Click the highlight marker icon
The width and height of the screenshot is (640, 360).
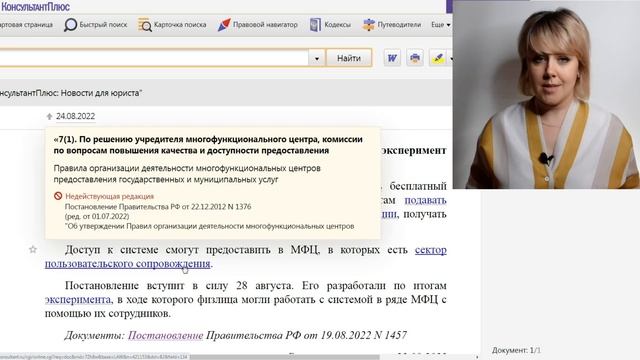point(438,58)
